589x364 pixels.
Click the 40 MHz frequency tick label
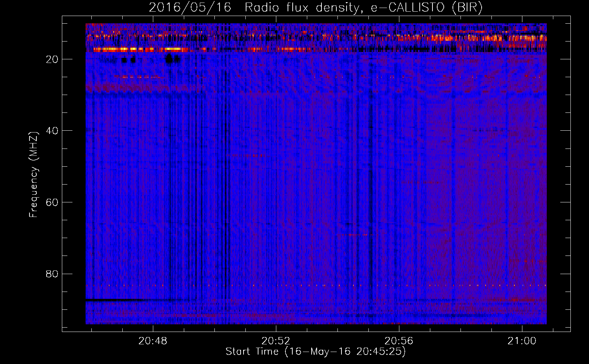[x=52, y=131]
